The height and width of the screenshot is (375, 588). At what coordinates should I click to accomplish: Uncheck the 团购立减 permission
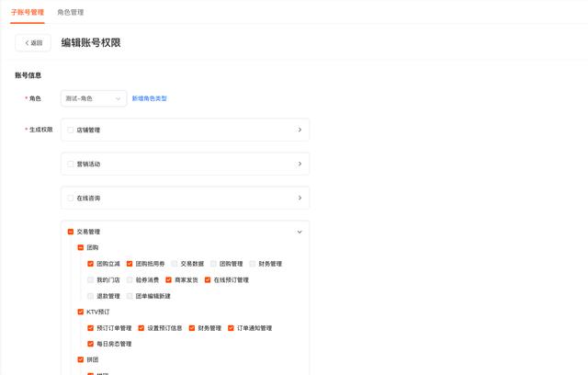coord(90,264)
